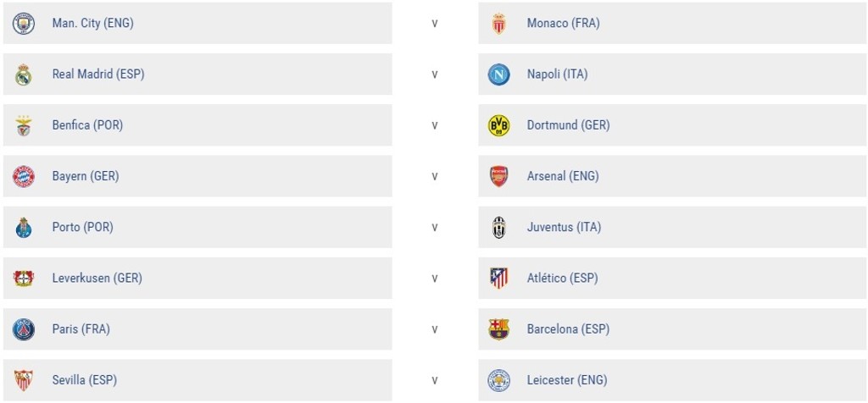Click the Benfica eagle crest
The image size is (868, 403).
(24, 125)
